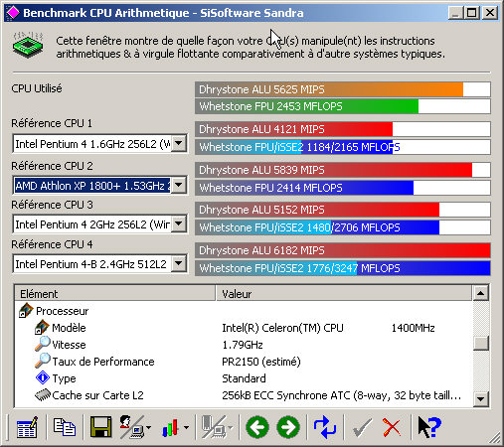This screenshot has height=447, width=504.
Task: Open the arrow next to user-computer icon
Action: pos(148,427)
